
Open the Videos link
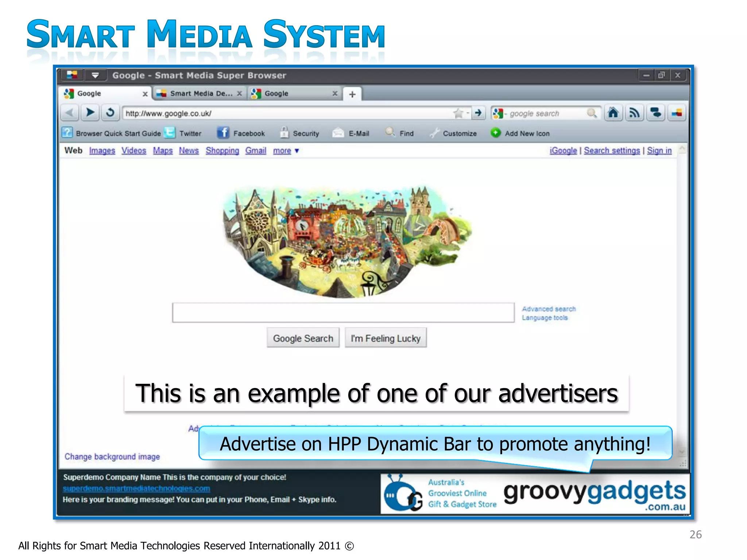(133, 151)
